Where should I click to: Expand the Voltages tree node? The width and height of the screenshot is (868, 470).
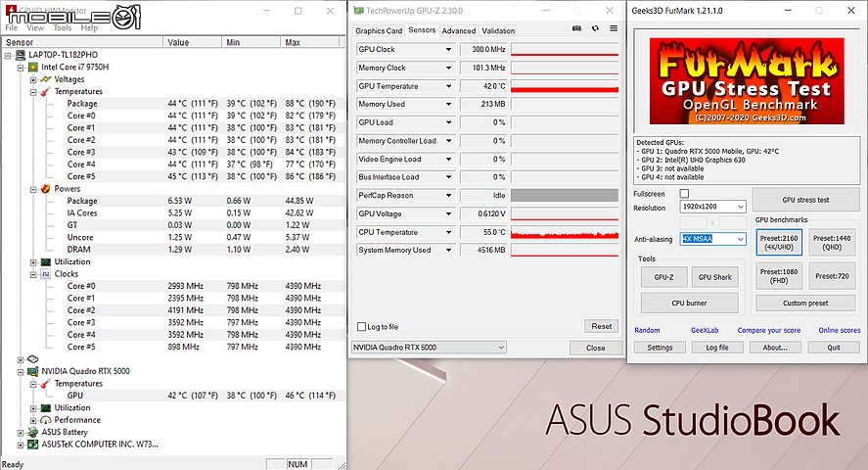click(x=33, y=79)
